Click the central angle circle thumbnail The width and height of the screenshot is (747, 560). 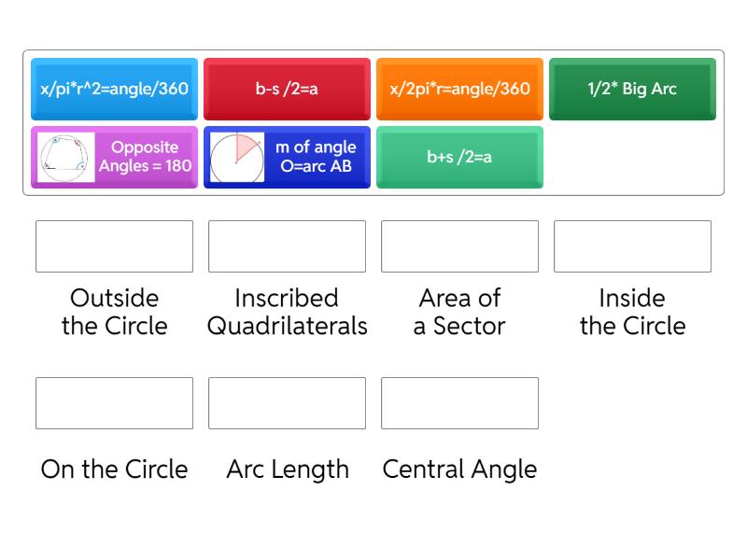(x=237, y=158)
